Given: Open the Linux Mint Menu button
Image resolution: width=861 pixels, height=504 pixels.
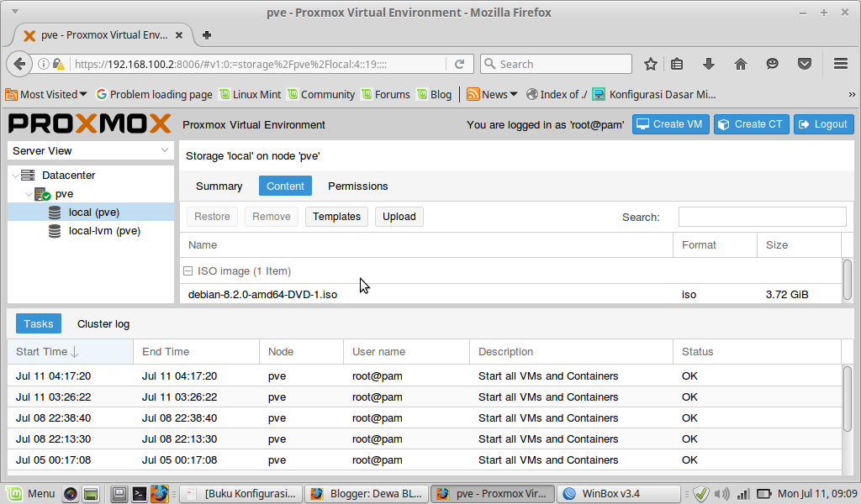Looking at the screenshot, I should (31, 494).
